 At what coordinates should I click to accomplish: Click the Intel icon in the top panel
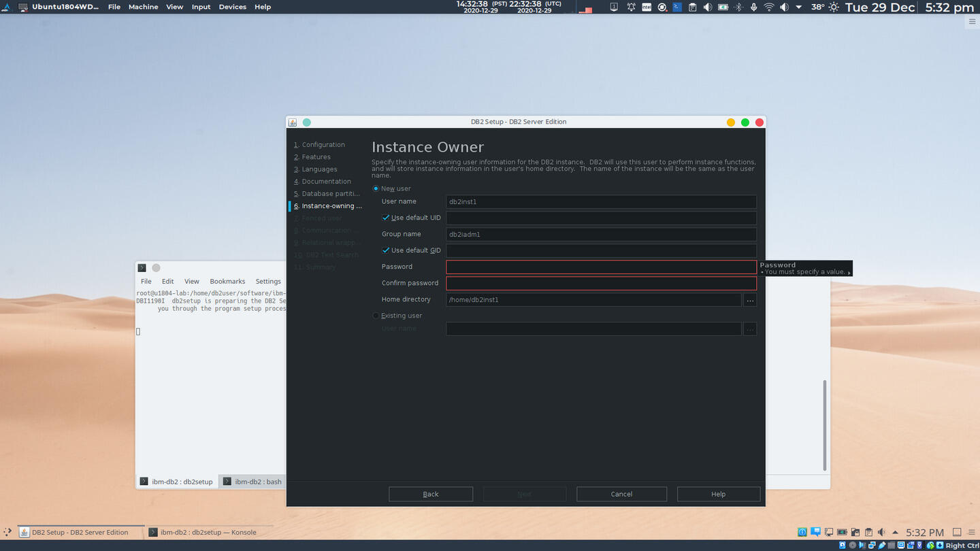pos(647,7)
